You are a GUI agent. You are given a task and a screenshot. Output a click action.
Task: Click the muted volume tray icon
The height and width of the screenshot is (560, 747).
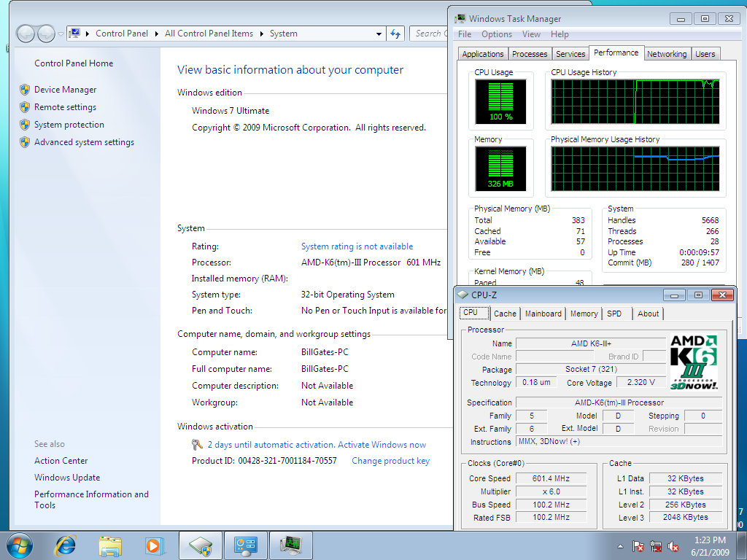673,546
